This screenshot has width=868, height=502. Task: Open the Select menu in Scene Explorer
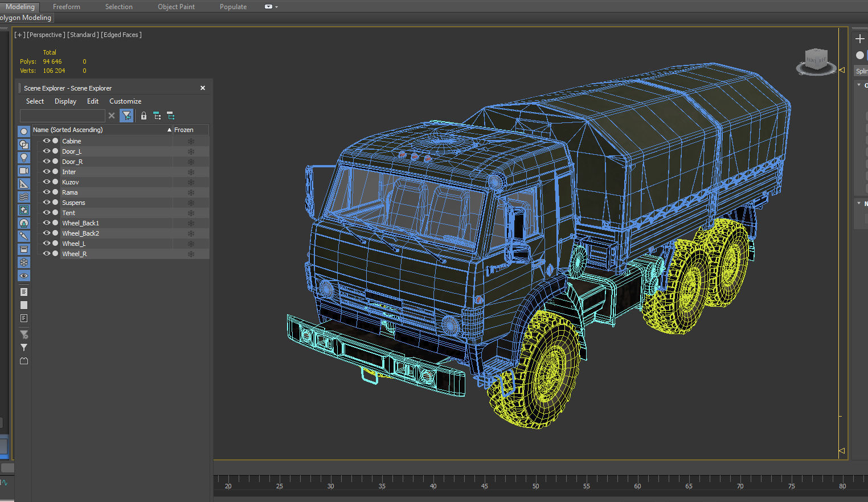(35, 101)
